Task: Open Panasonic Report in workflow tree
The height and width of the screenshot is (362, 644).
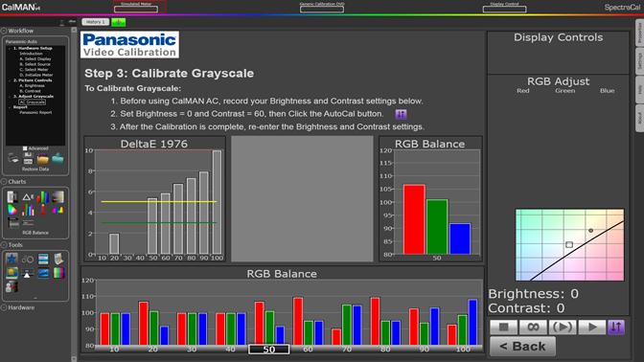Action: (35, 112)
